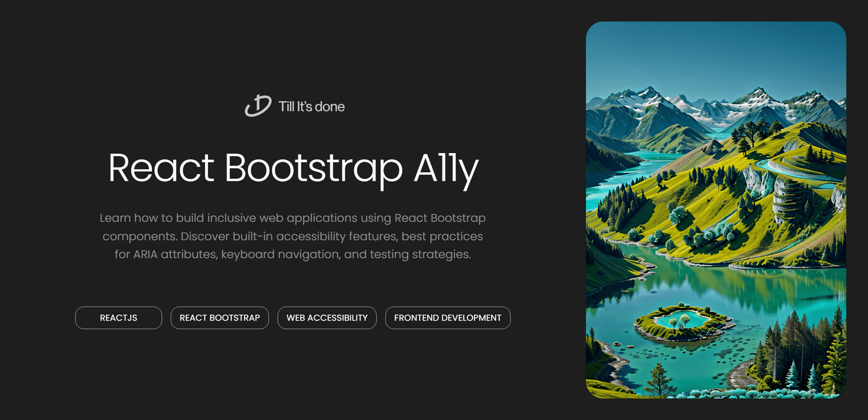Click the description paragraph about inclusive web applications
Viewport: 868px width, 420px height.
(x=293, y=236)
